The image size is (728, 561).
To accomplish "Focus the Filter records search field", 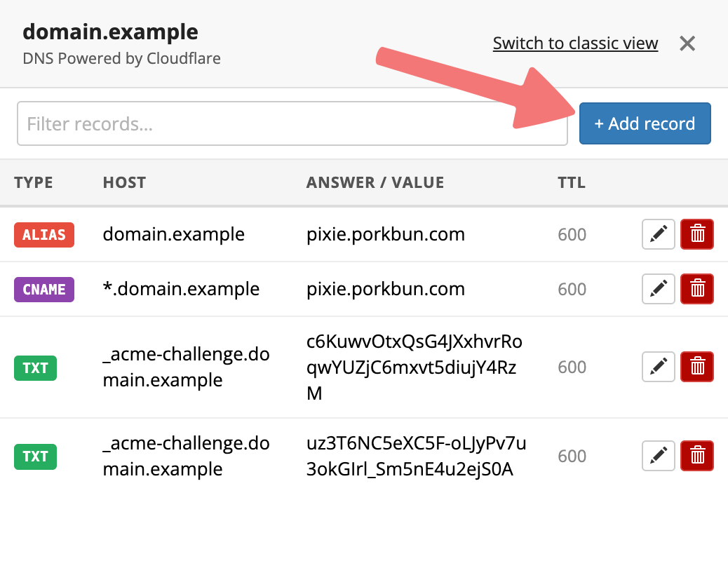I will [292, 124].
